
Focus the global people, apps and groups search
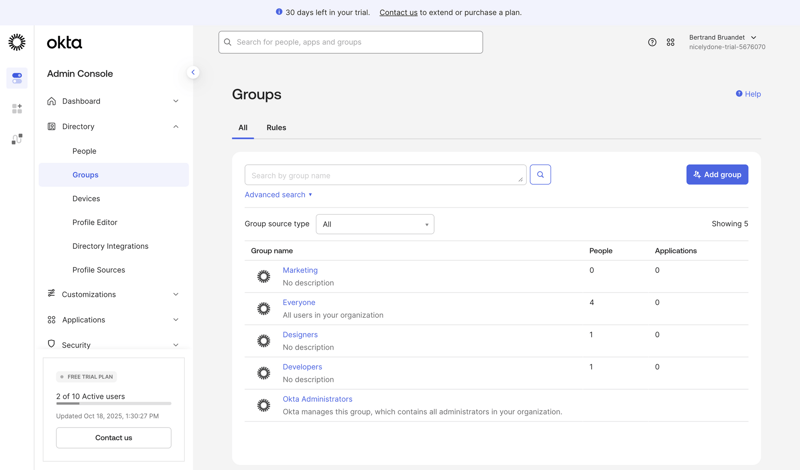coord(351,42)
